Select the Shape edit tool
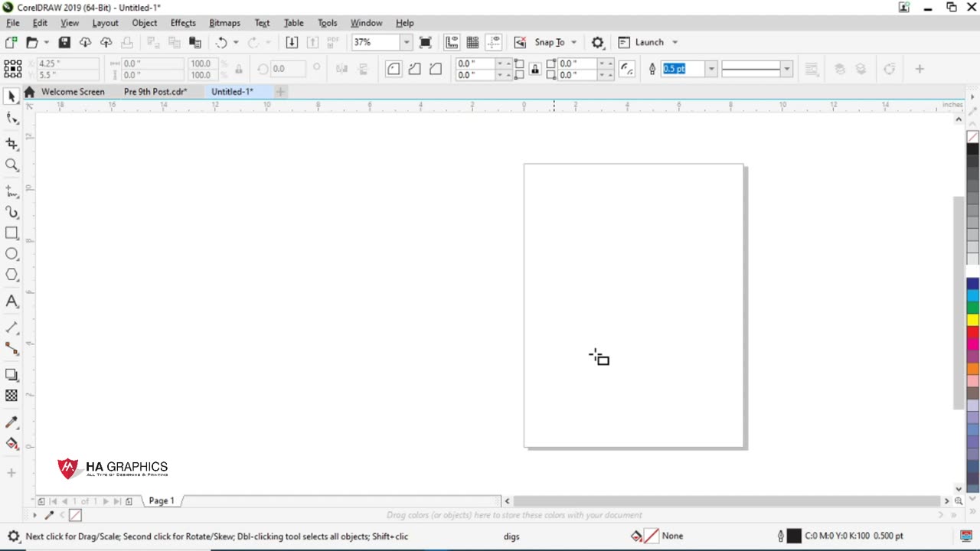This screenshot has width=980, height=551. click(11, 119)
